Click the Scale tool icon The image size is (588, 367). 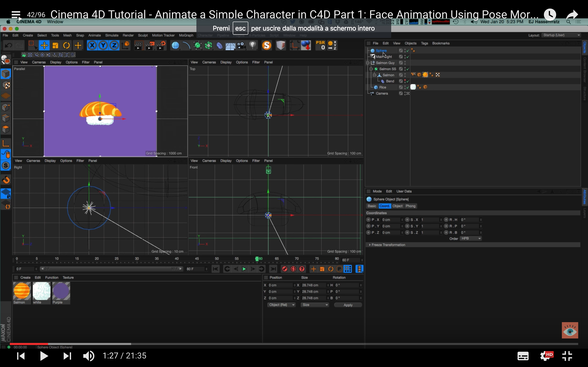(x=55, y=45)
